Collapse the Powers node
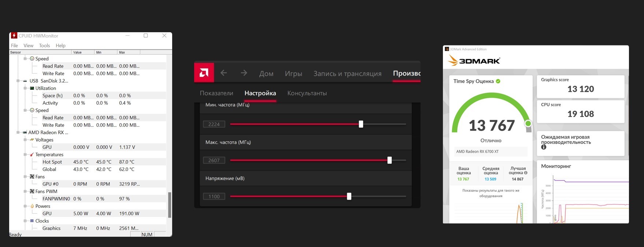Screen dimensions: 644x247 25,206
